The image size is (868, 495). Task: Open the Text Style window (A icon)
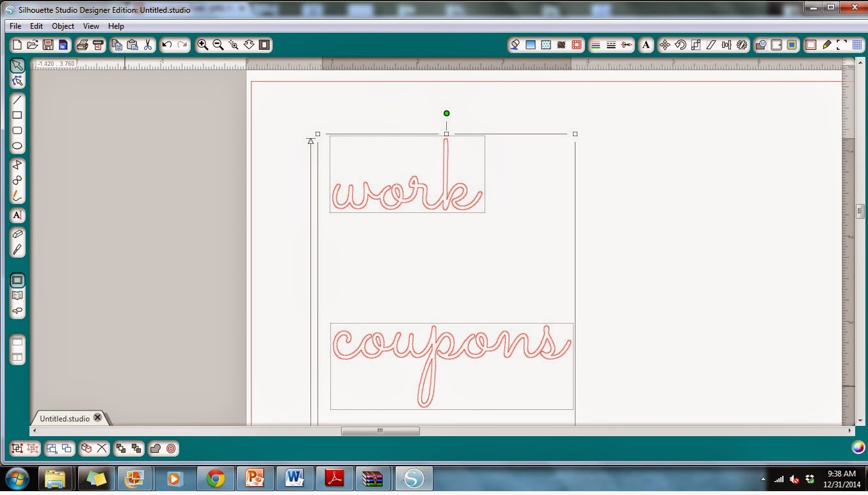pos(646,45)
